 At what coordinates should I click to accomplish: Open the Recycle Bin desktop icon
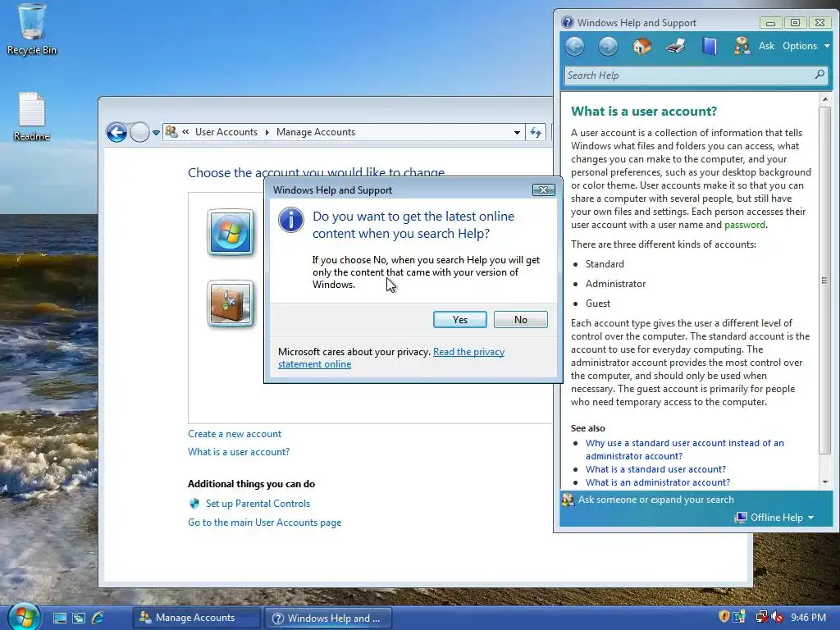32,30
